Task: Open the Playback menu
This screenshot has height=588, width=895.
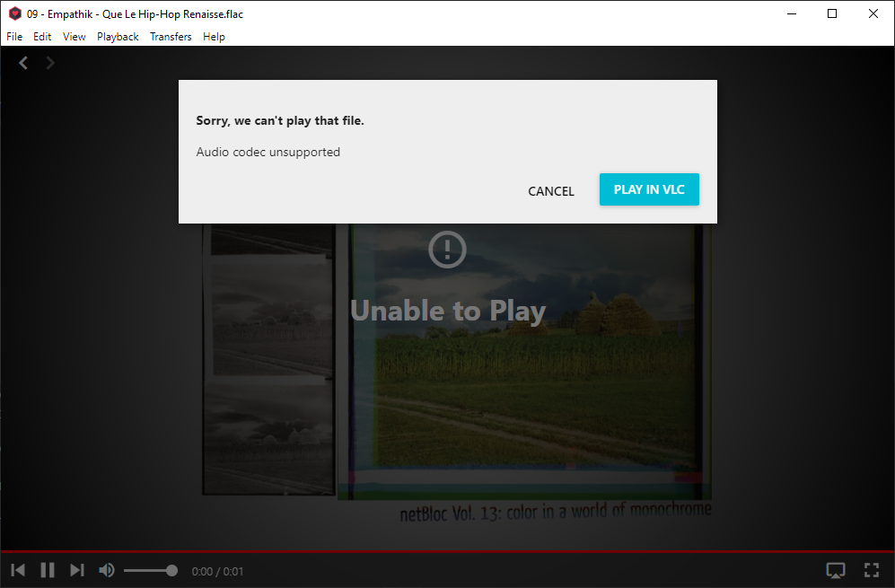Action: point(118,37)
